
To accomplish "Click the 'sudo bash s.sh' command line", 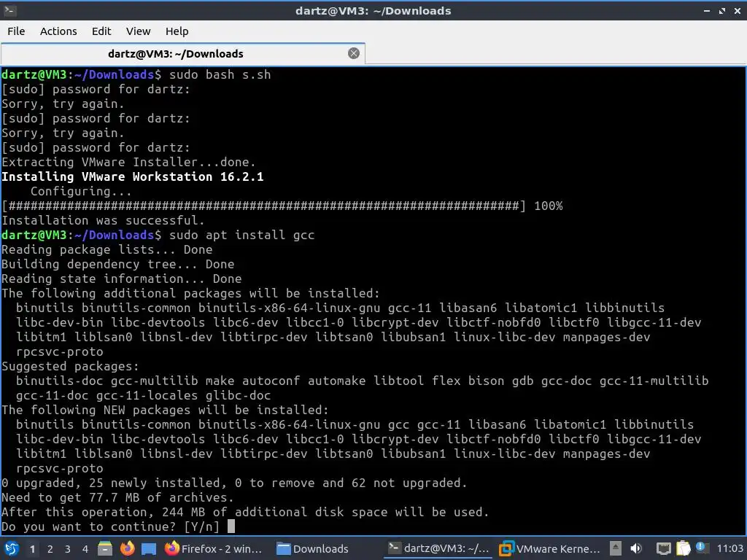I will (220, 75).
